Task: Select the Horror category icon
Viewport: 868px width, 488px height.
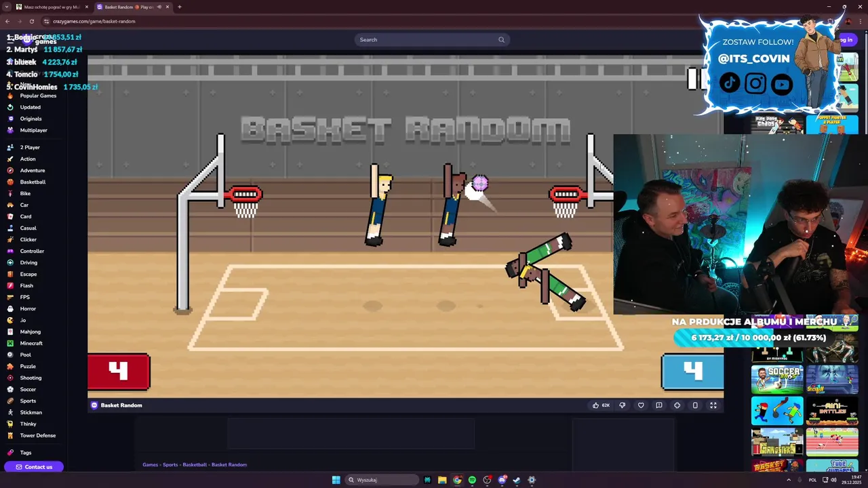Action: [10, 308]
